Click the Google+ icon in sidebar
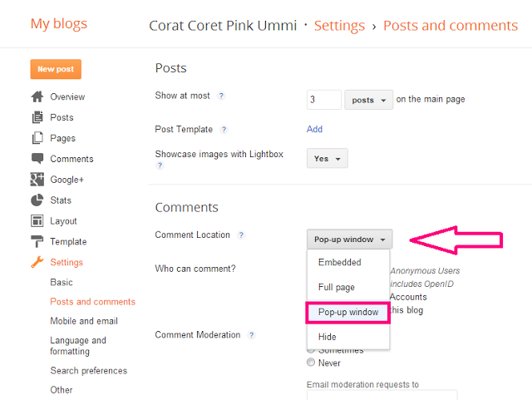 coord(37,180)
